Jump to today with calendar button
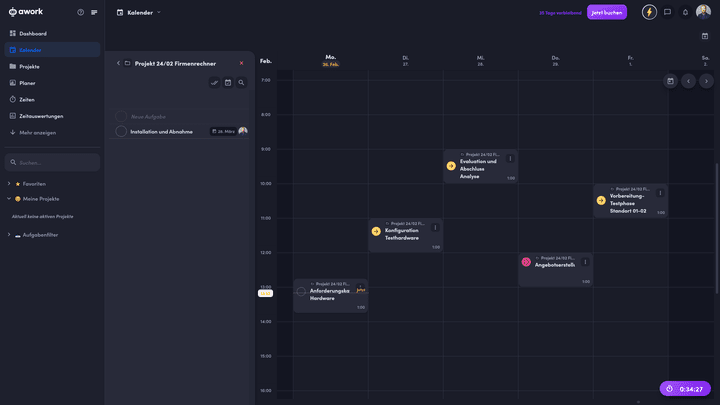Image resolution: width=720 pixels, height=405 pixels. click(670, 81)
